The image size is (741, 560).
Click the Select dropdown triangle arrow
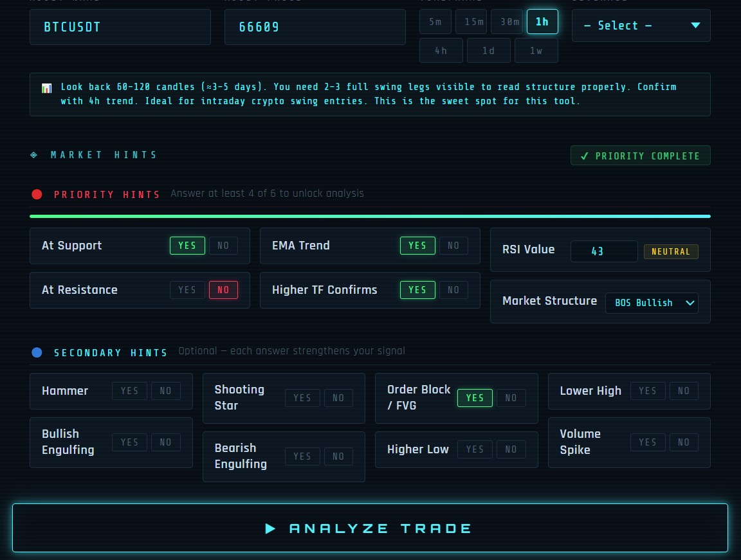[x=695, y=26]
